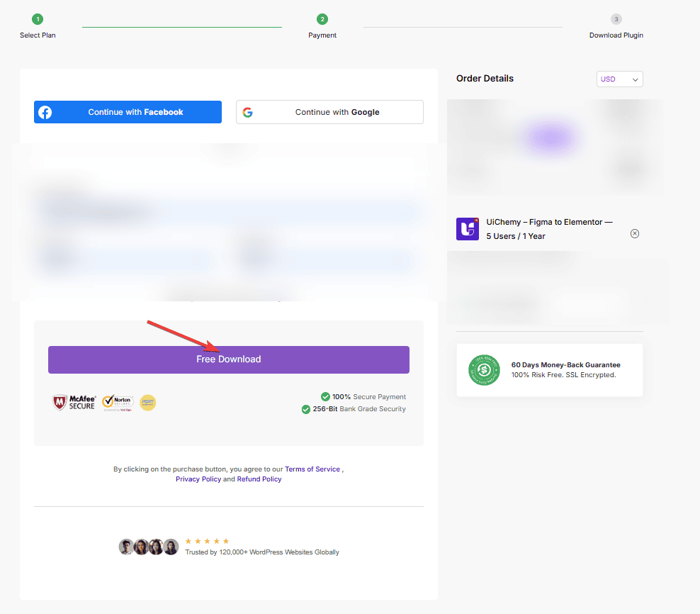Select the Download Plugin step
700x614 pixels.
pos(616,25)
